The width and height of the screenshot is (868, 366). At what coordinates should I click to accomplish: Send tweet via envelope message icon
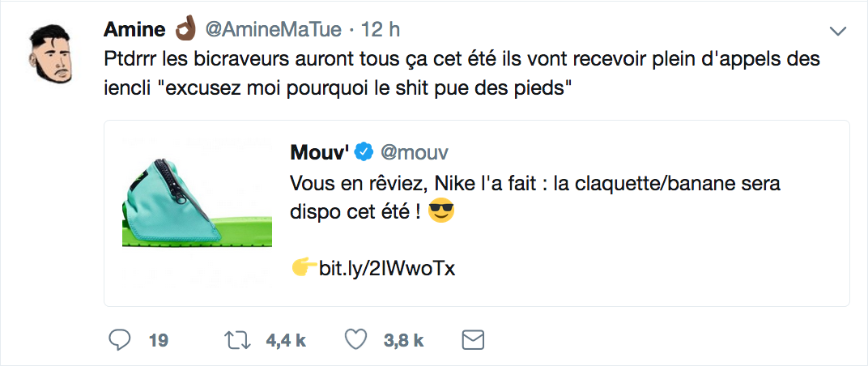coord(472,340)
